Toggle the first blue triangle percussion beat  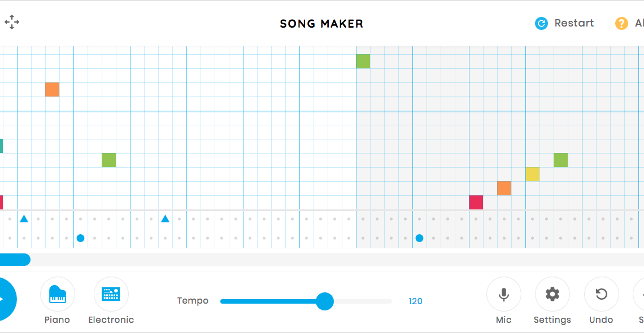24,218
